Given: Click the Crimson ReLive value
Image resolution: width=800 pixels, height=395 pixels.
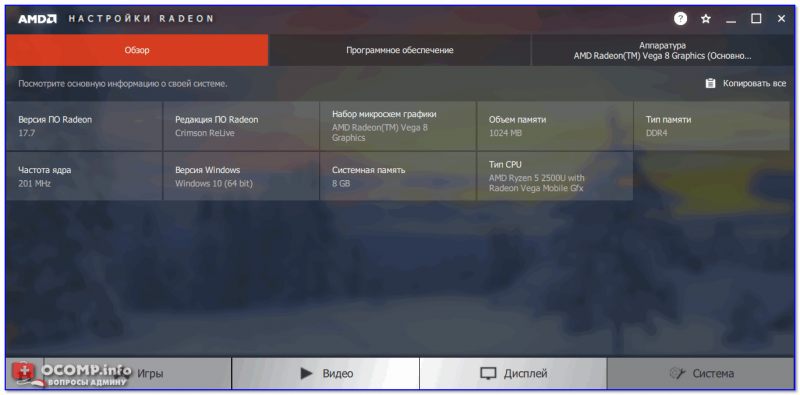Looking at the screenshot, I should tap(205, 133).
